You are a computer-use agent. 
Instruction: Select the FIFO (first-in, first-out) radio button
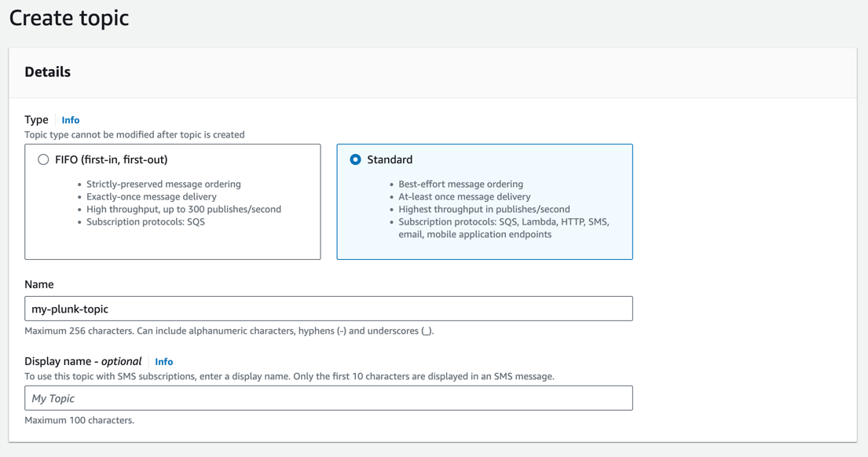(x=43, y=159)
